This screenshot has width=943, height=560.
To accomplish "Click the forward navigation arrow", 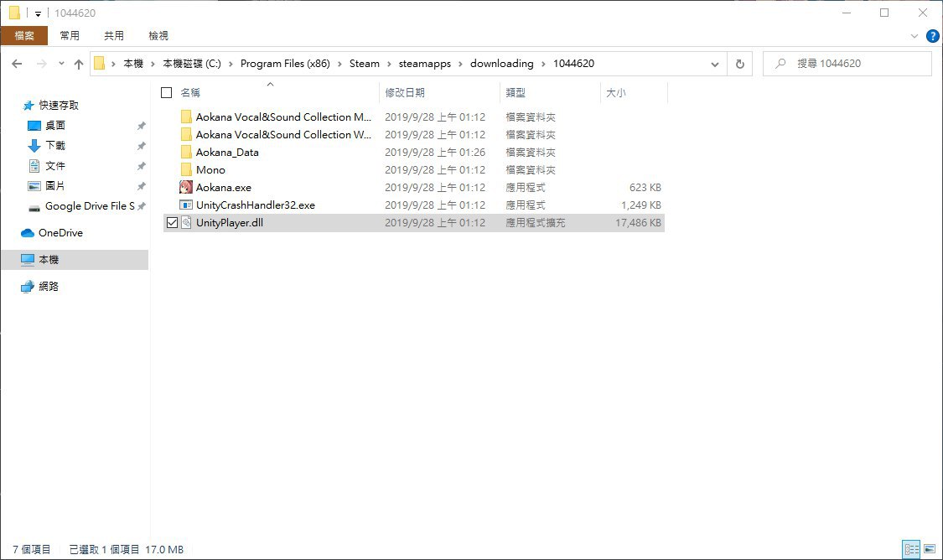I will (x=42, y=64).
